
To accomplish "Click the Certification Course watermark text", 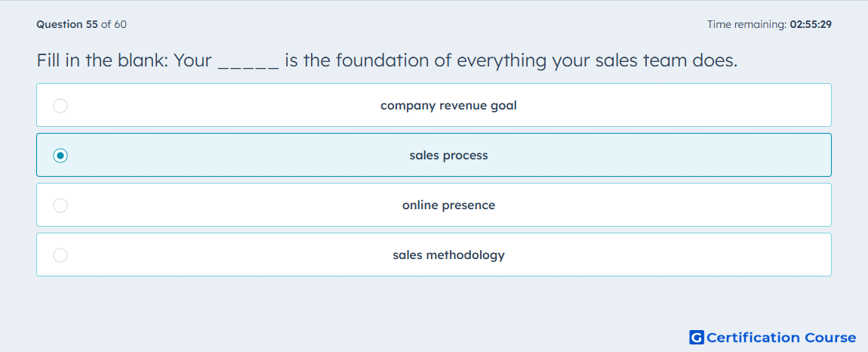I will [x=781, y=337].
